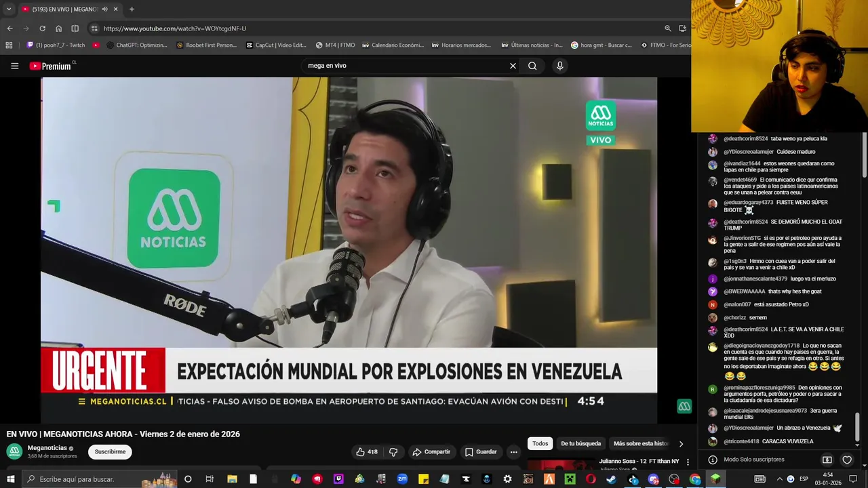868x488 pixels.
Task: Open the Twitch app on the taskbar
Action: 338,479
